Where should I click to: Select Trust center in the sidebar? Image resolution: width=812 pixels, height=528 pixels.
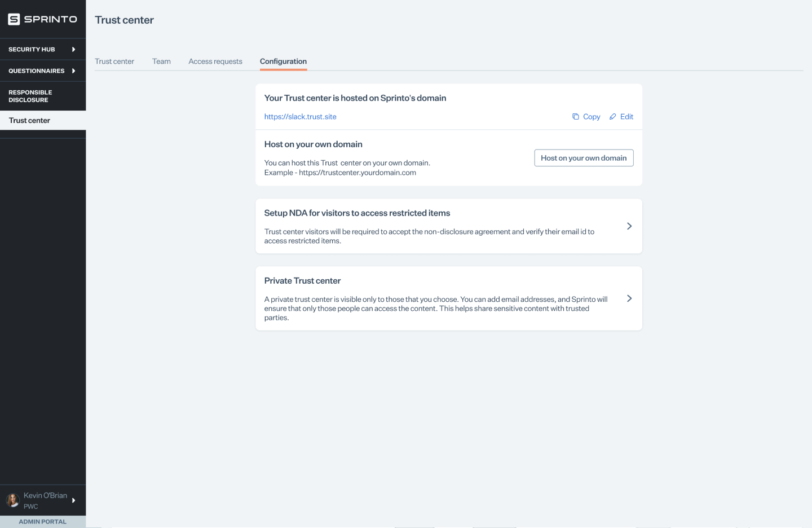coord(43,121)
